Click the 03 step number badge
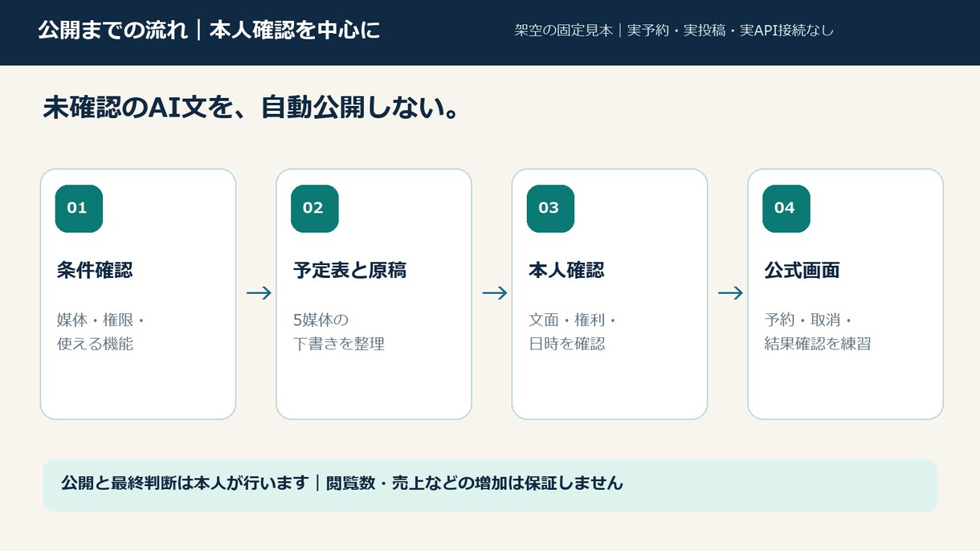 click(x=550, y=209)
